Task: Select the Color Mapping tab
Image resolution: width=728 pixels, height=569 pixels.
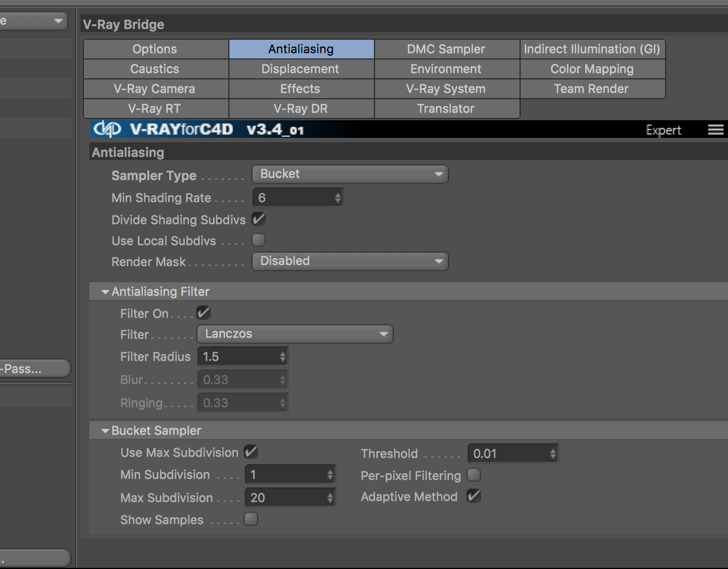Action: click(592, 69)
